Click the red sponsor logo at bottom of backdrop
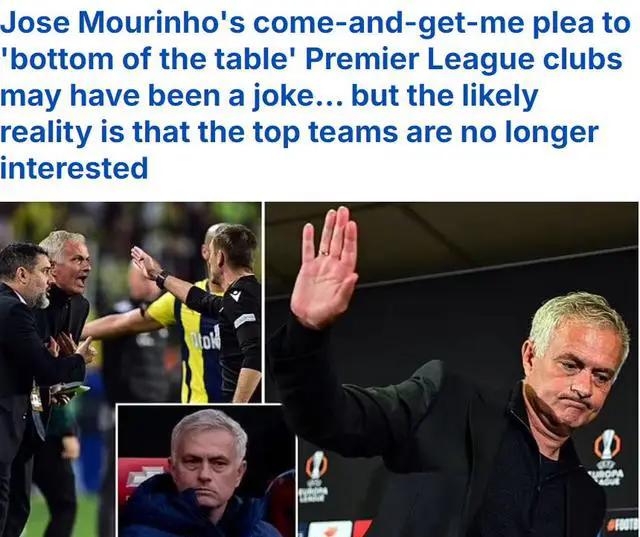This screenshot has width=640, height=537. point(341,528)
